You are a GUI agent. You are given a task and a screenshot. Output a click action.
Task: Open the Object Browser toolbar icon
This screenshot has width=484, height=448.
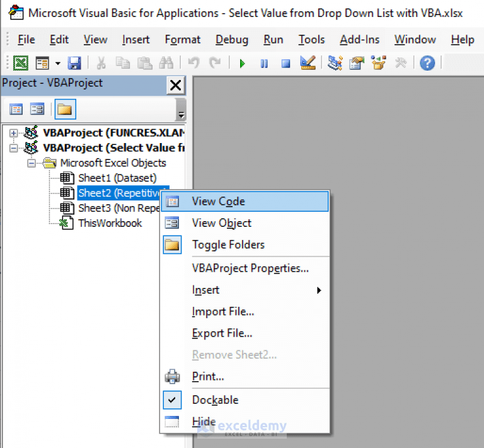379,62
